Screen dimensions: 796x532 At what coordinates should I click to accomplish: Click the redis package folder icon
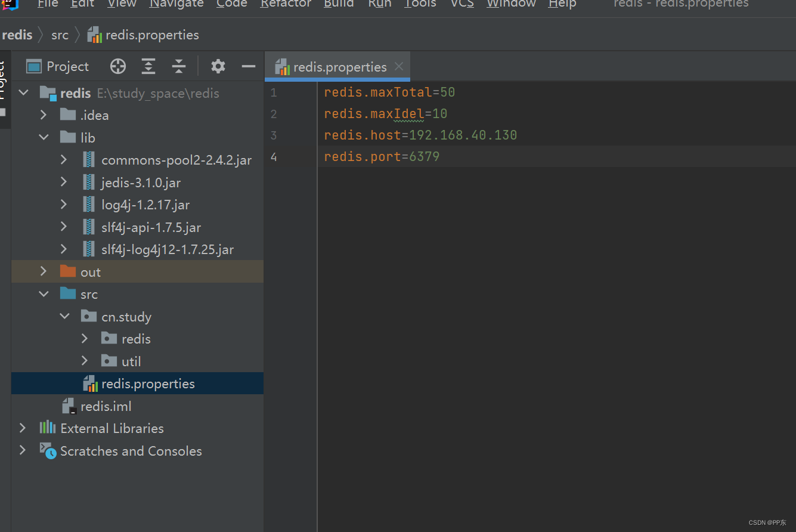coord(109,339)
